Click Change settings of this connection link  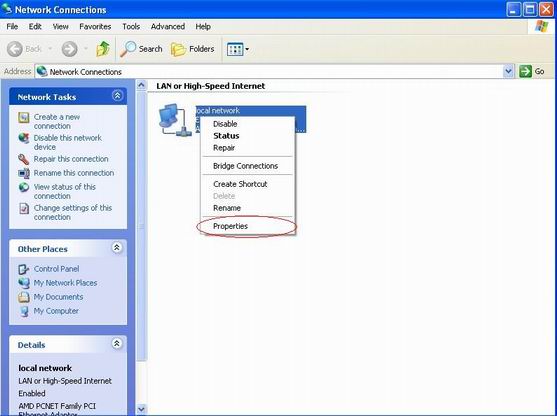pos(73,212)
